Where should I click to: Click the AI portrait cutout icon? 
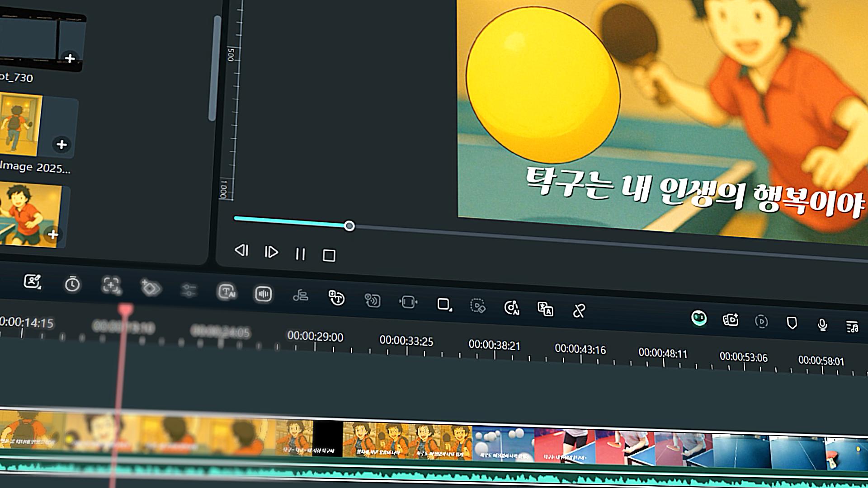point(32,282)
